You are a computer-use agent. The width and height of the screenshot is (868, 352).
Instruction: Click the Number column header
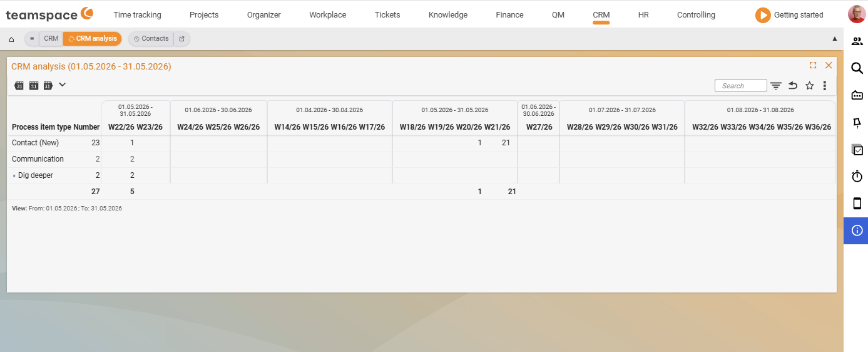click(x=86, y=127)
